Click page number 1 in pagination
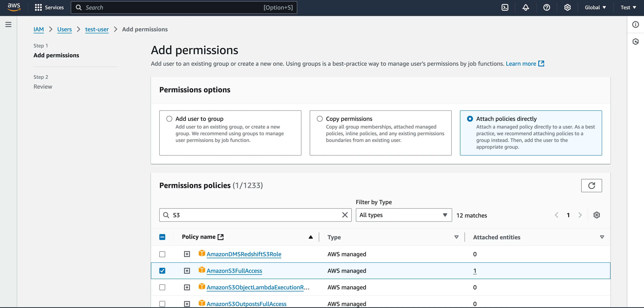 click(x=568, y=215)
